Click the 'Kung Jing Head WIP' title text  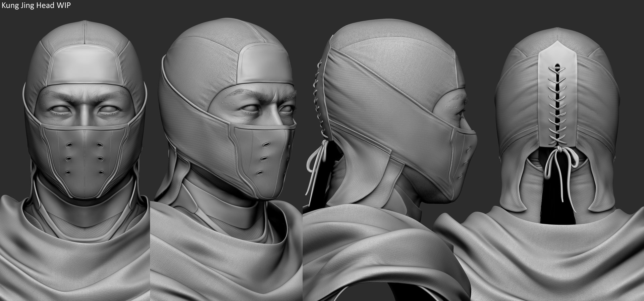click(36, 6)
